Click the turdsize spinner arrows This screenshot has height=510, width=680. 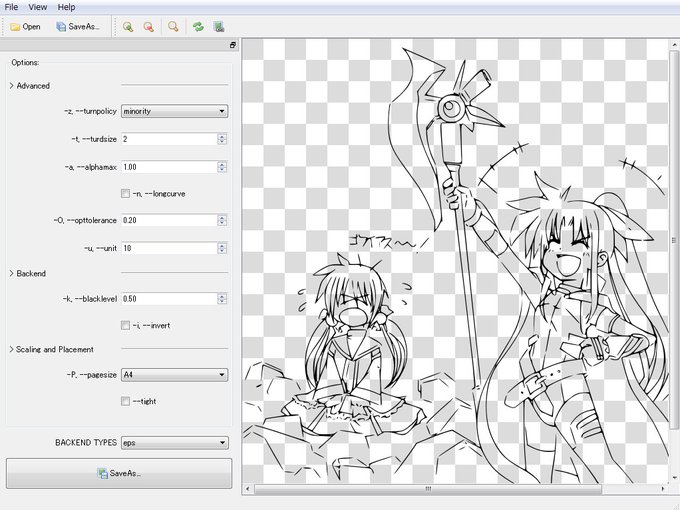(222, 139)
